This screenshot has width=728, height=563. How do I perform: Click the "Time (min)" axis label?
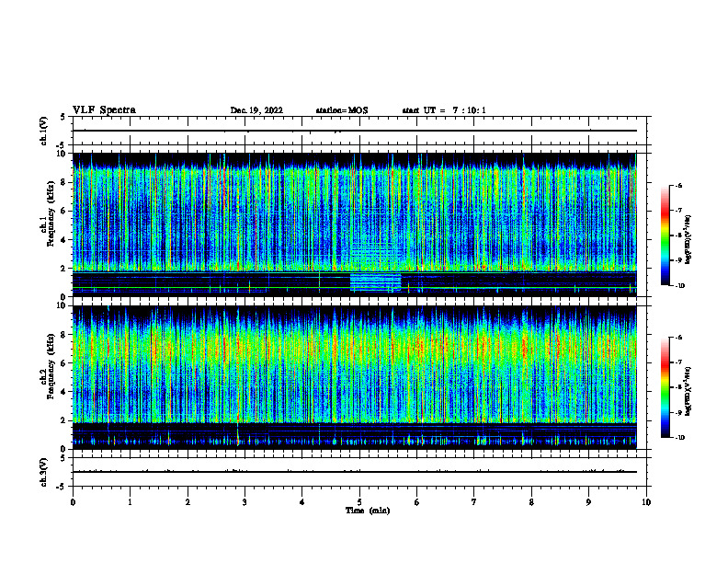tap(368, 511)
